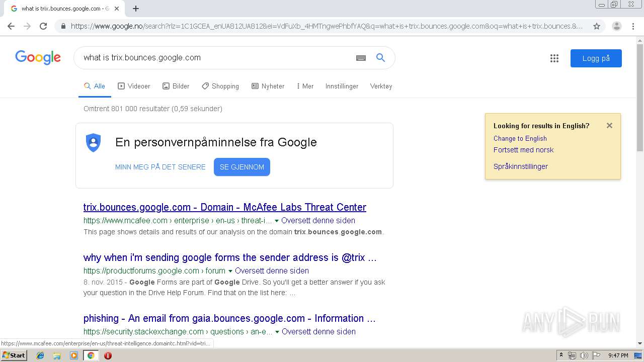Show hidden system tray icons
This screenshot has width=644, height=362.
pos(561,355)
